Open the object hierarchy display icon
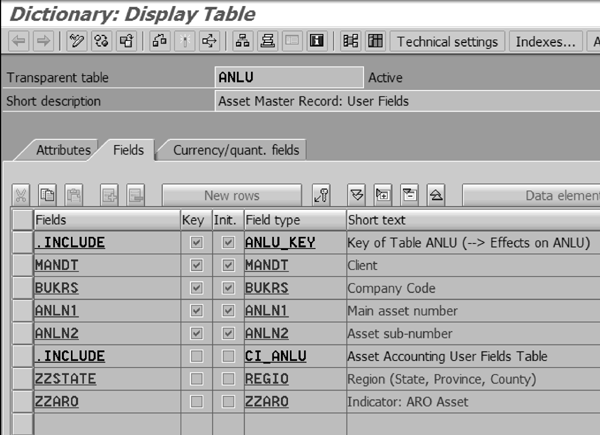 tap(243, 41)
